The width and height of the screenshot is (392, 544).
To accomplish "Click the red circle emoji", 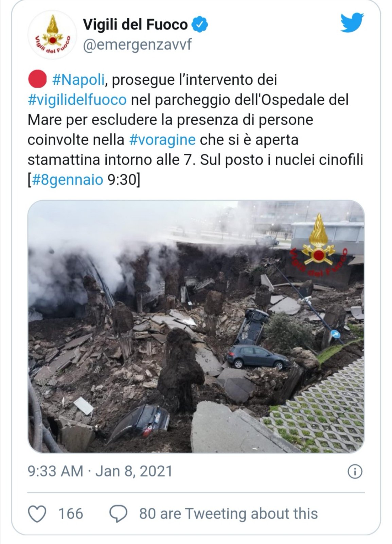I will (x=37, y=80).
